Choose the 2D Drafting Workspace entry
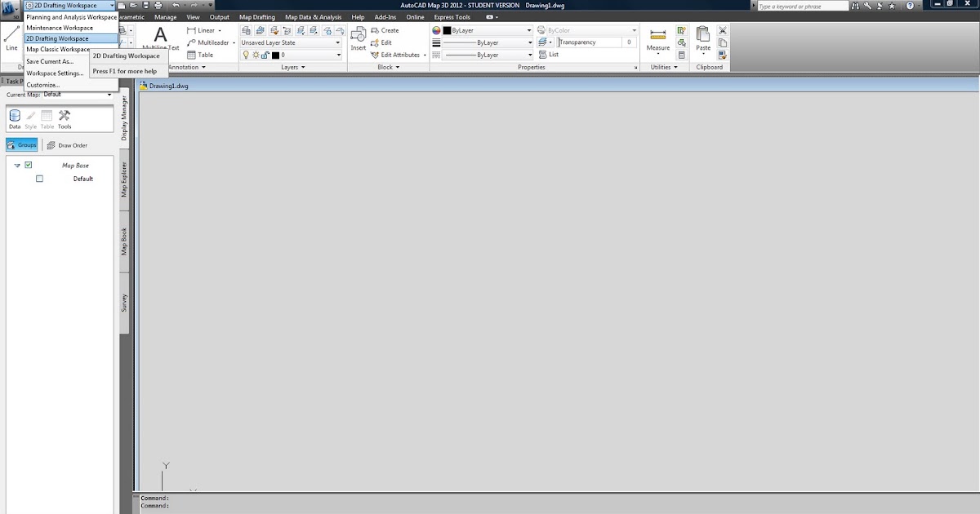This screenshot has height=514, width=980. [71, 38]
